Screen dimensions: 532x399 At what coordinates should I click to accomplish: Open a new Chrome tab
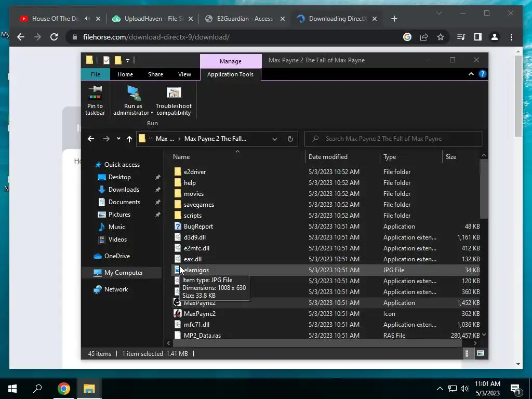tap(394, 19)
